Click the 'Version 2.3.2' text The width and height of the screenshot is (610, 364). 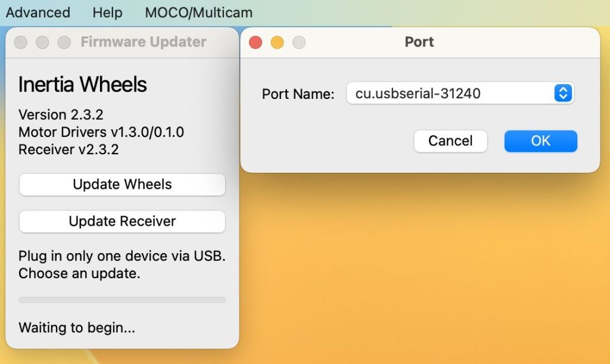[61, 115]
